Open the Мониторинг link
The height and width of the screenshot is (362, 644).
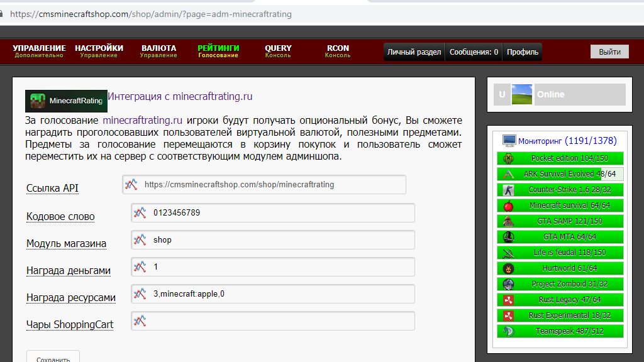point(540,141)
